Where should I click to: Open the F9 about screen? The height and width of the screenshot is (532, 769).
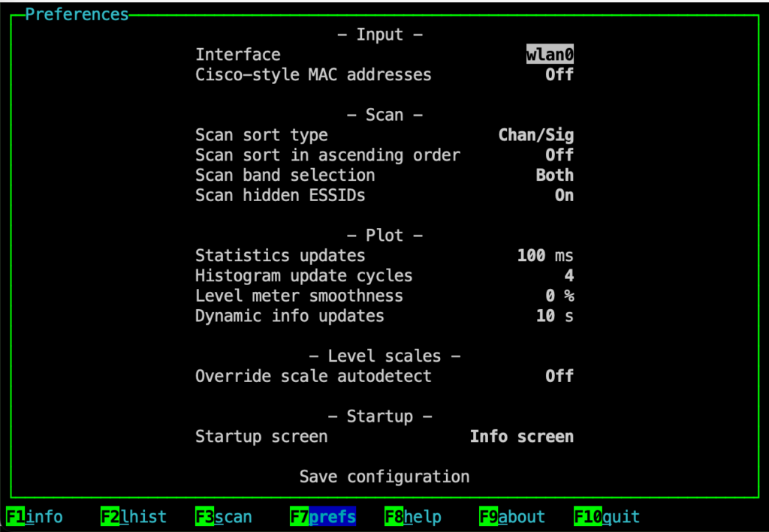pos(512,516)
